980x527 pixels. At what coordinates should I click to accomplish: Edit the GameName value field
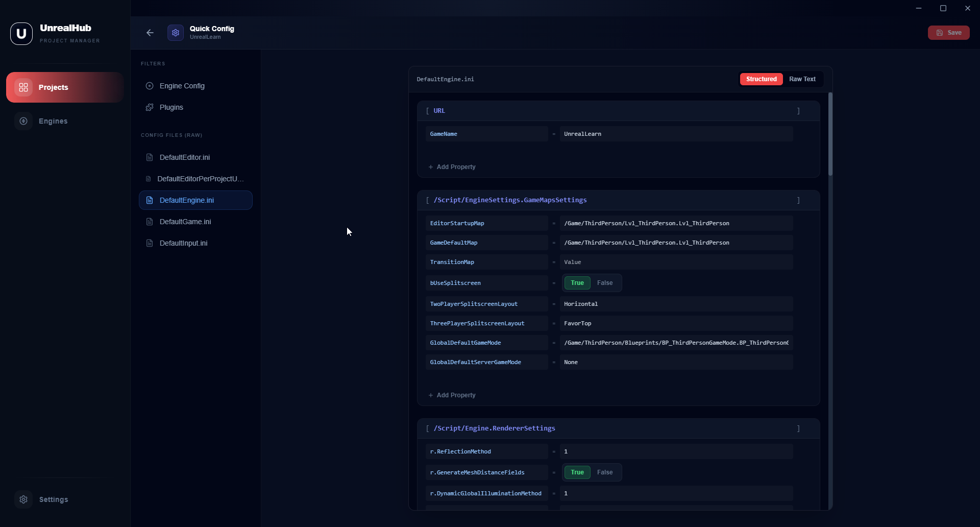pos(676,134)
